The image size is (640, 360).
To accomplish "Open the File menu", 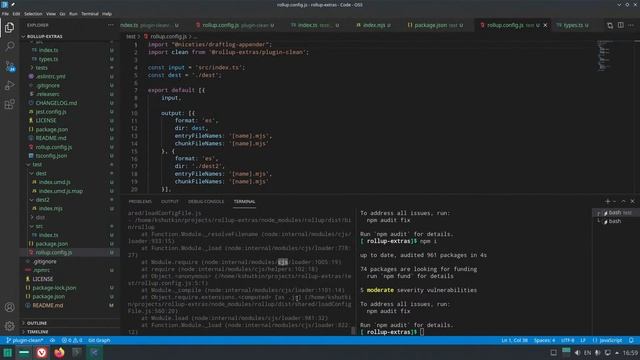I will pyautogui.click(x=5, y=13).
